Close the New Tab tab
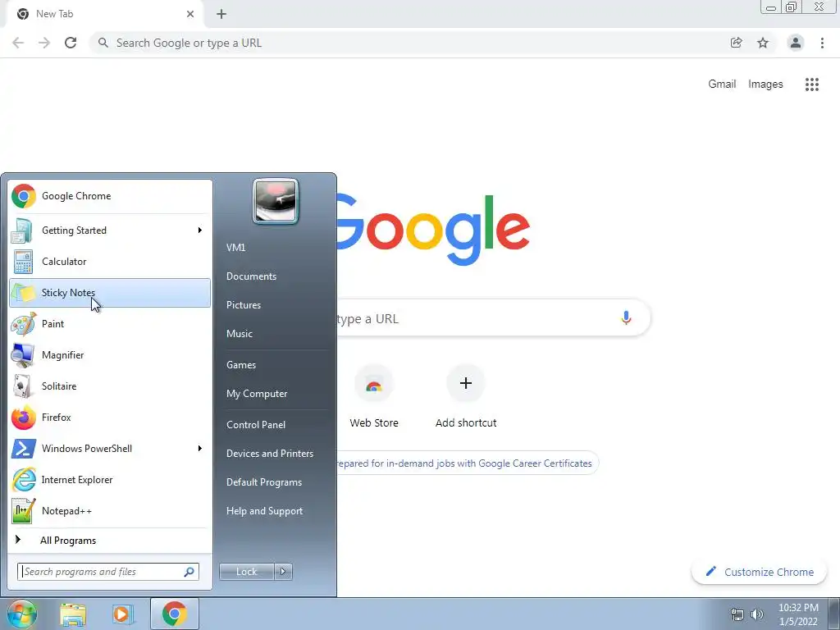Image resolution: width=840 pixels, height=630 pixels. [x=190, y=14]
